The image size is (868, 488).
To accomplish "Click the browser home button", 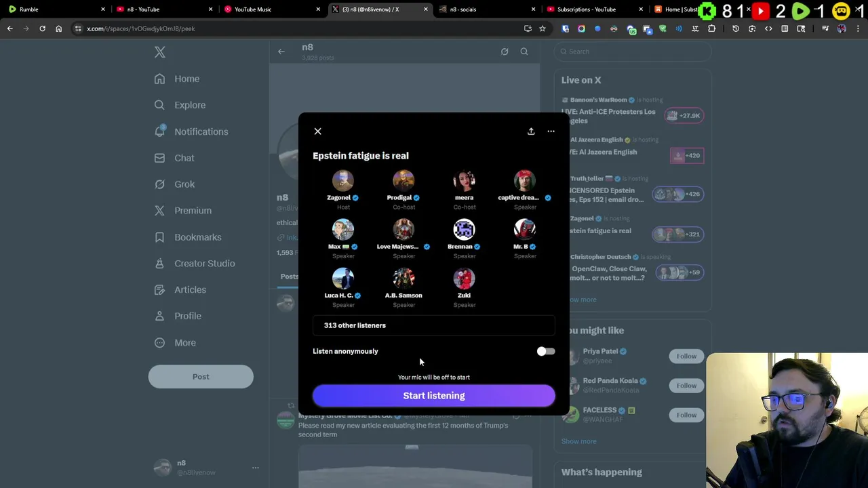I will pyautogui.click(x=58, y=28).
